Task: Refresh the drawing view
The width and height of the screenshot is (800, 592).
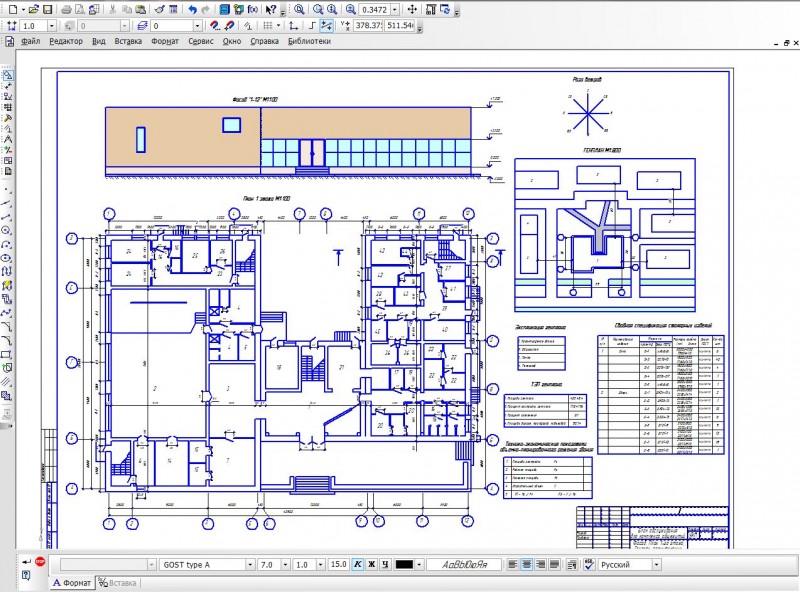Action: 445,9
